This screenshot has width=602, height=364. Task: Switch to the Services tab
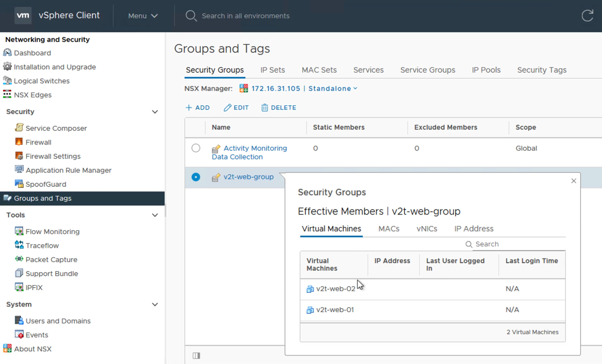368,70
